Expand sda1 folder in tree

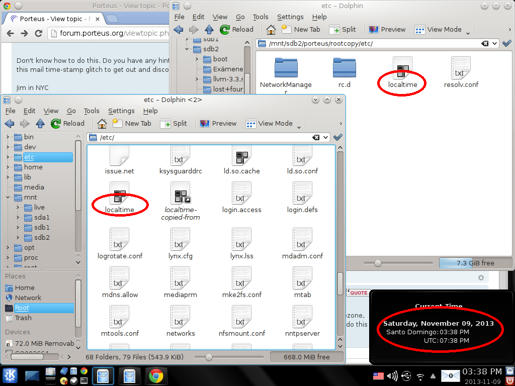pyautogui.click(x=18, y=218)
